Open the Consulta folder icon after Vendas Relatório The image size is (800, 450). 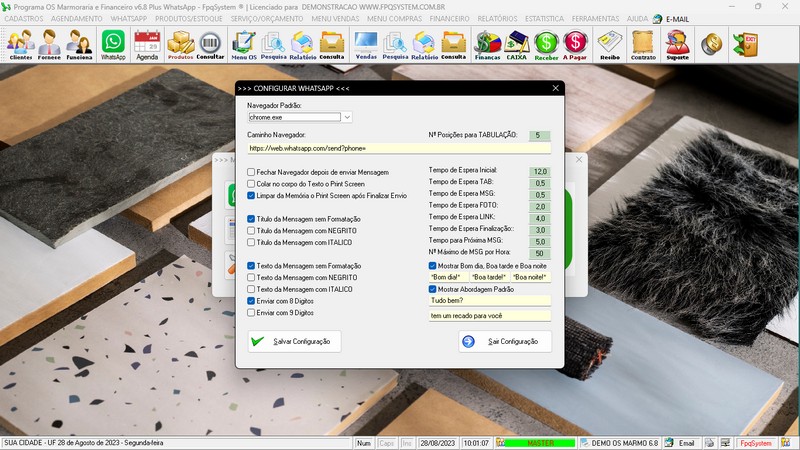point(453,45)
